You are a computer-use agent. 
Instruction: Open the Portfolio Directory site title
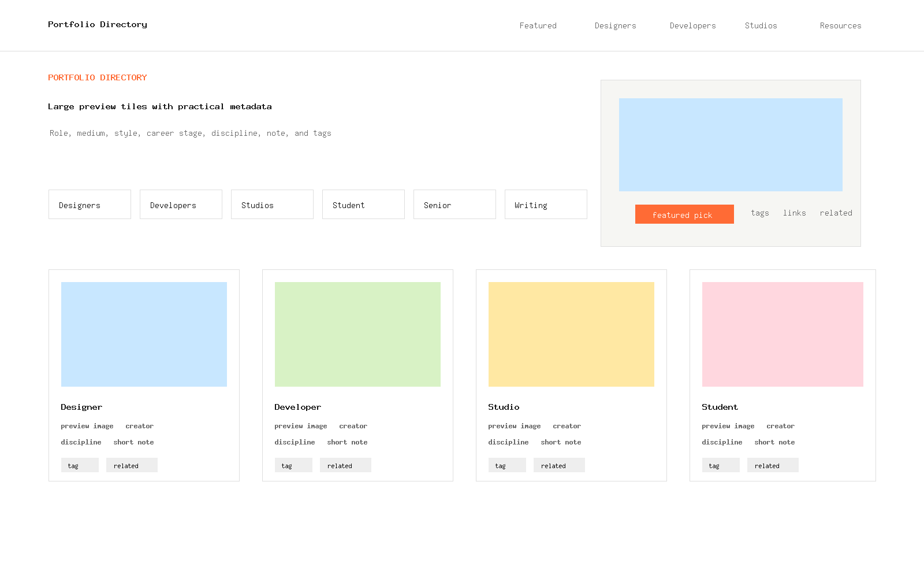98,24
